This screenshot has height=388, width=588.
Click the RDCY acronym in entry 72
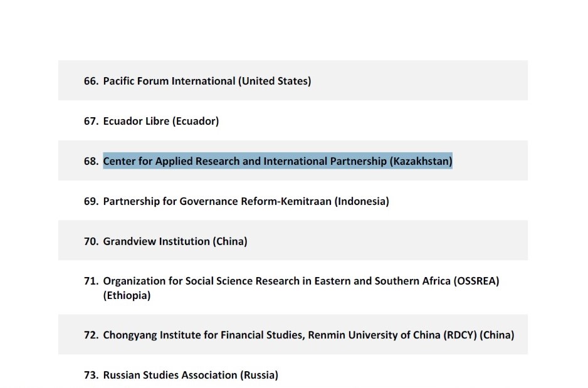pos(460,335)
